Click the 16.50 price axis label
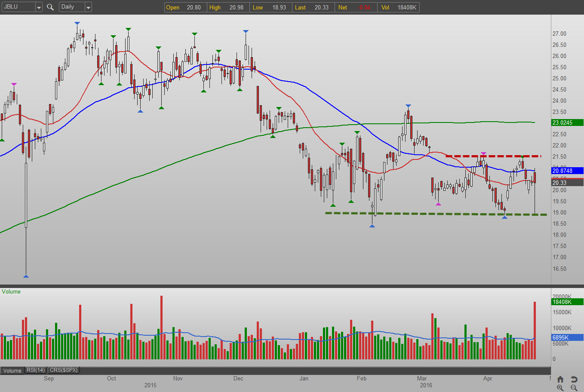Viewport: 584px width, 392px height. click(559, 269)
